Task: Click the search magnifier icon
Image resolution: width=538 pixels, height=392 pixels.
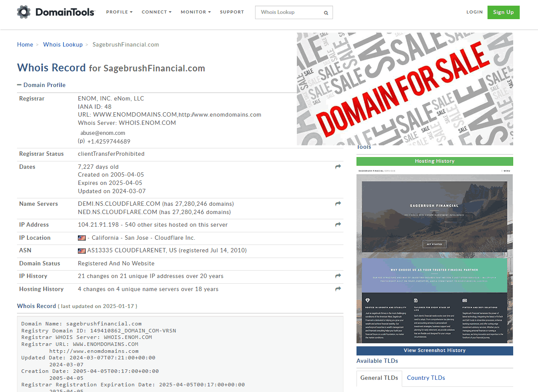Action: (326, 13)
